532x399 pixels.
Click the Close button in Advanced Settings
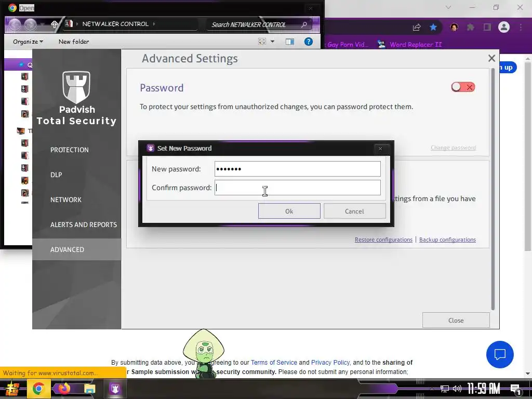pos(456,320)
